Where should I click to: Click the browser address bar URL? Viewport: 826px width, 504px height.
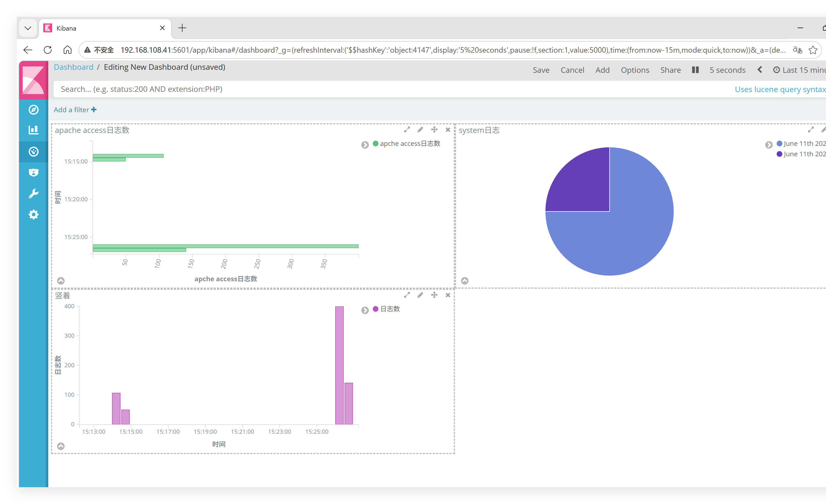(x=452, y=50)
